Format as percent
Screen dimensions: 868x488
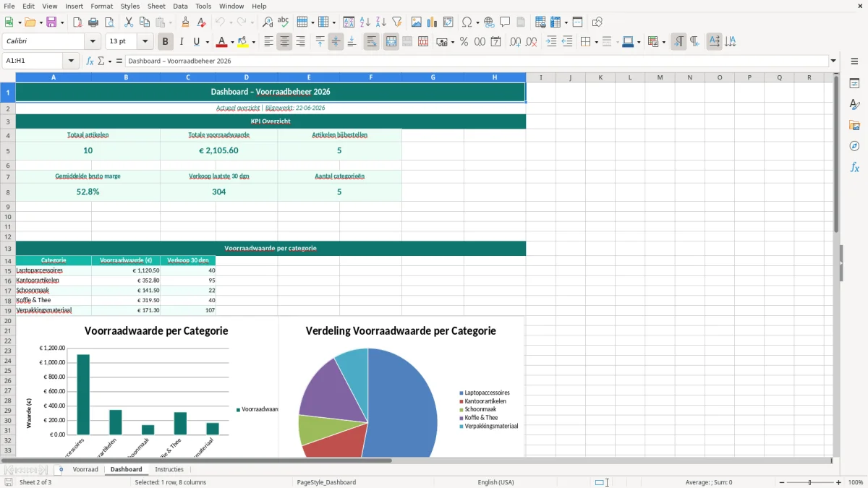(464, 42)
